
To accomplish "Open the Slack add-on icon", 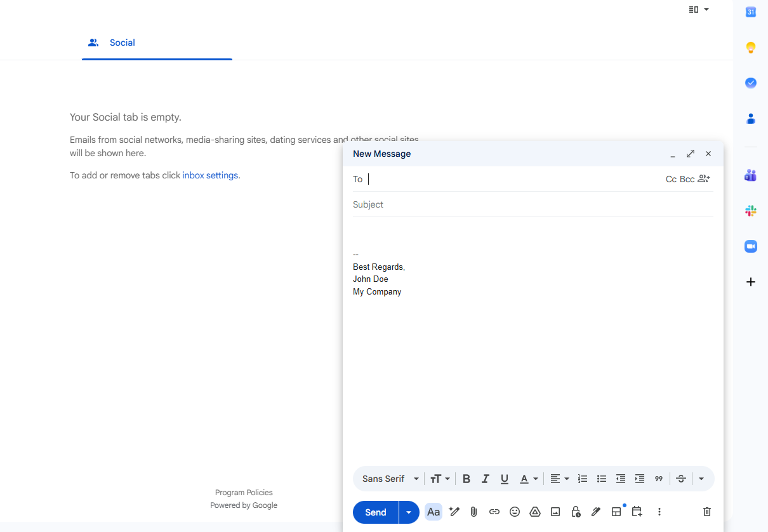I will (751, 211).
